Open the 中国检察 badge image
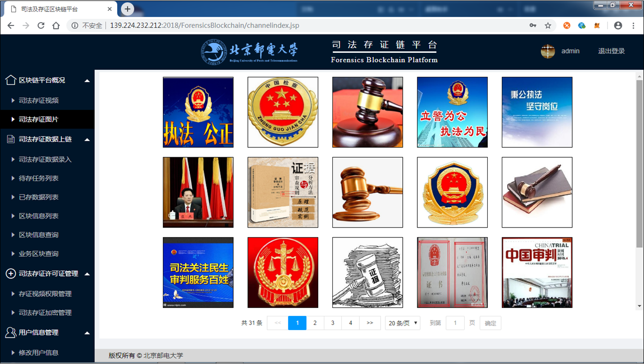 tap(283, 112)
